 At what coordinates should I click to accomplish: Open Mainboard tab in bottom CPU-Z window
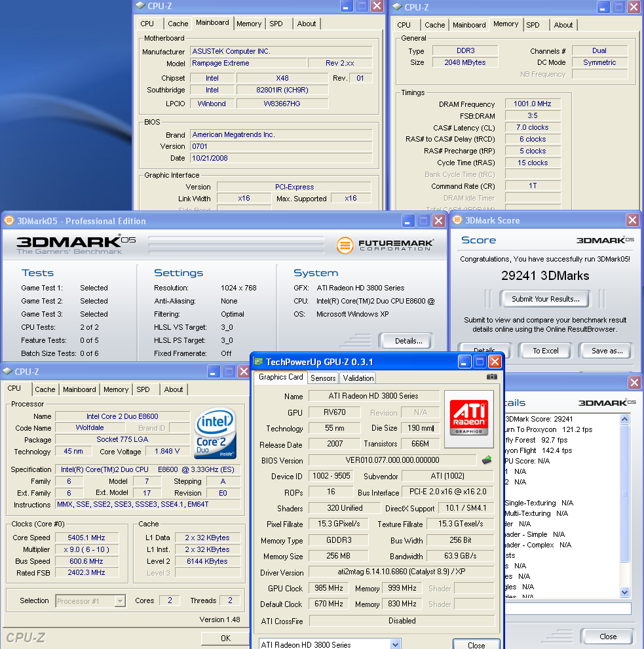click(x=79, y=389)
